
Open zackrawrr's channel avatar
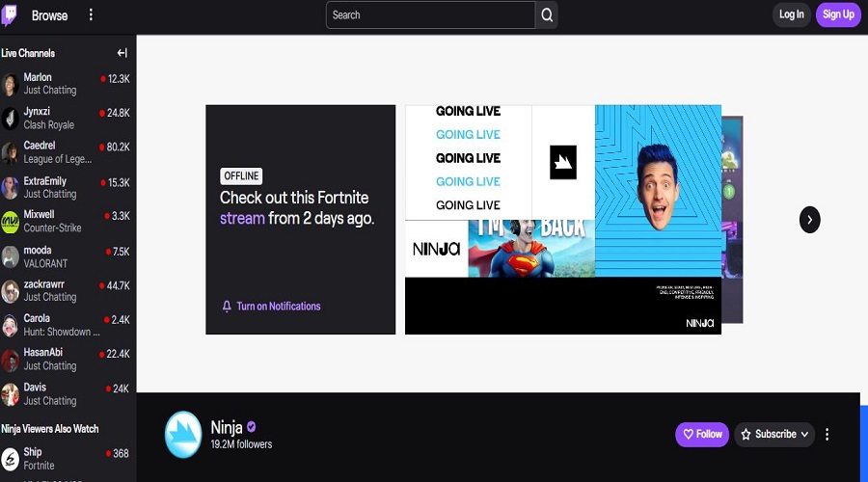pos(10,291)
